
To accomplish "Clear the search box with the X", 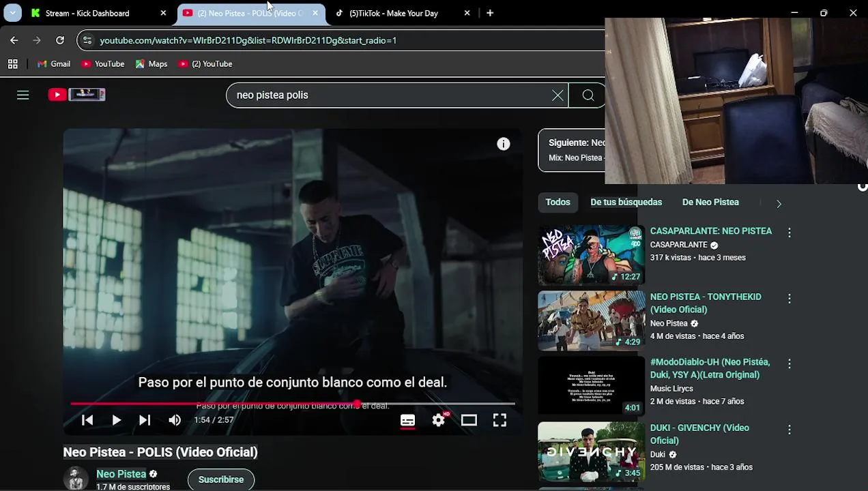I will [x=558, y=95].
